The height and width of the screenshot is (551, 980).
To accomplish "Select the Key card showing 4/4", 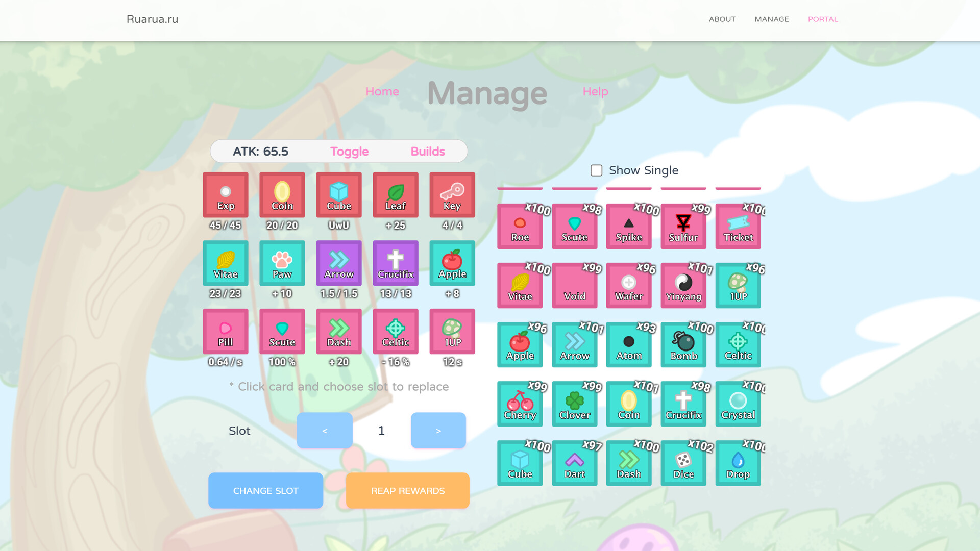I will 452,194.
